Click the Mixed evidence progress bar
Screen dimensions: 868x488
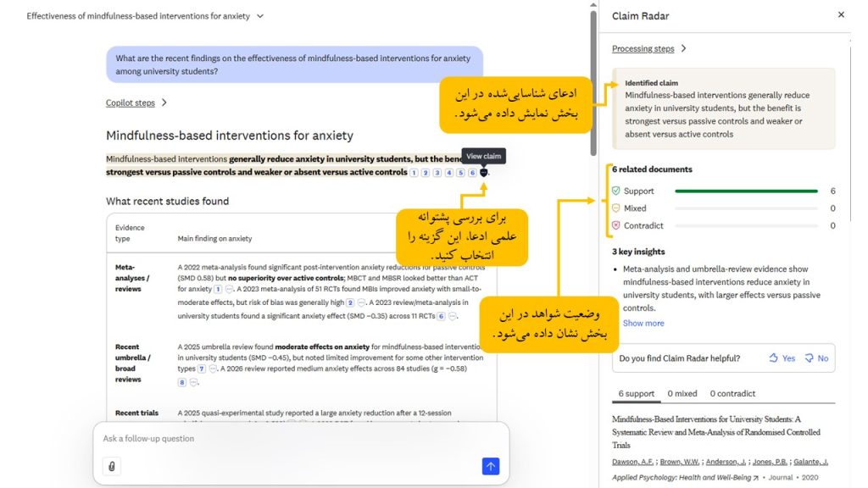(746, 208)
